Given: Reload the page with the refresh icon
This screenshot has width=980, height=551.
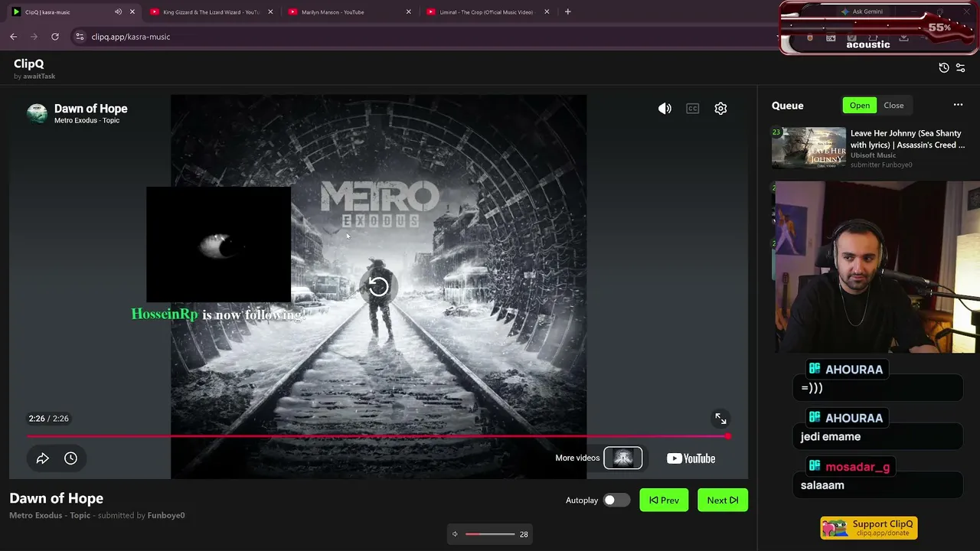Looking at the screenshot, I should (x=55, y=37).
